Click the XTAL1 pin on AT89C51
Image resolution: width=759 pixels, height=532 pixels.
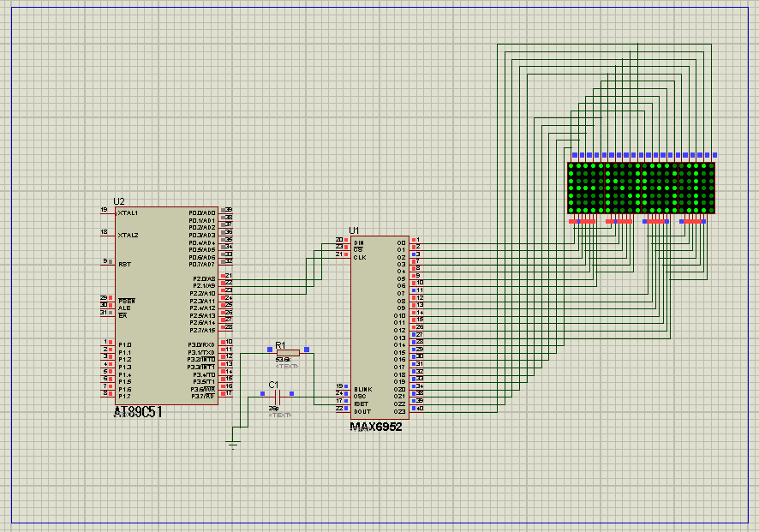tap(128, 212)
